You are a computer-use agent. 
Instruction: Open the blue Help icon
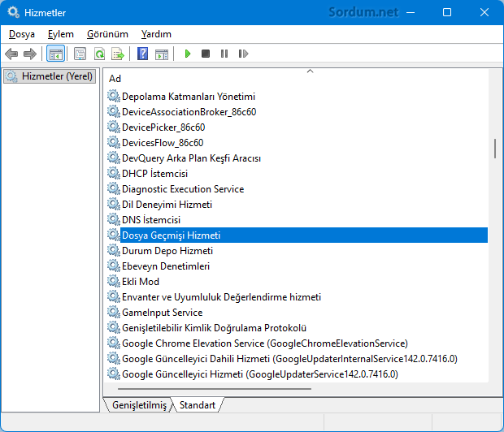(x=142, y=54)
